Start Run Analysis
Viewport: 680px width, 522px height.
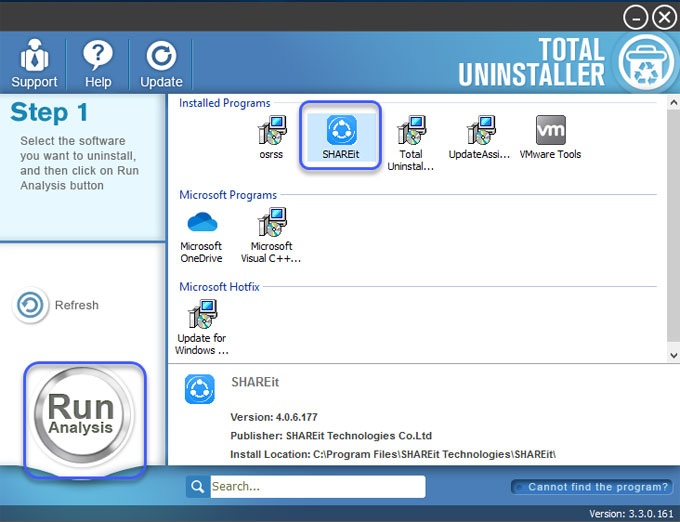tap(84, 415)
